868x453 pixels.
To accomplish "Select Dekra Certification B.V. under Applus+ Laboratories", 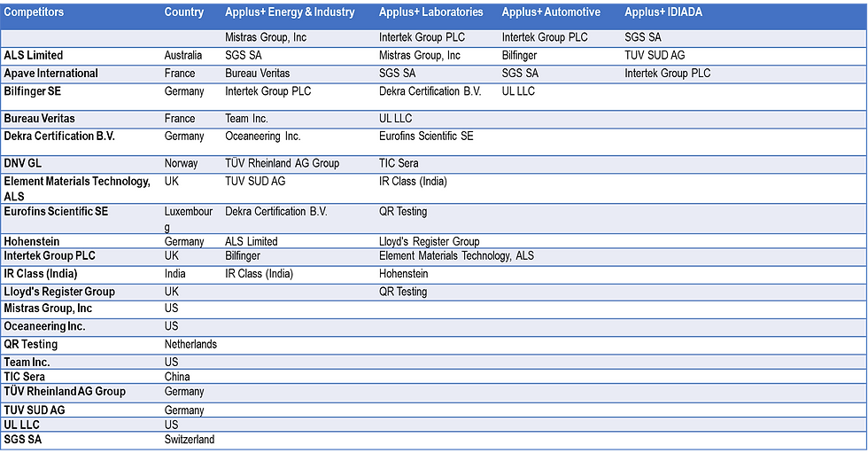I will [x=430, y=91].
